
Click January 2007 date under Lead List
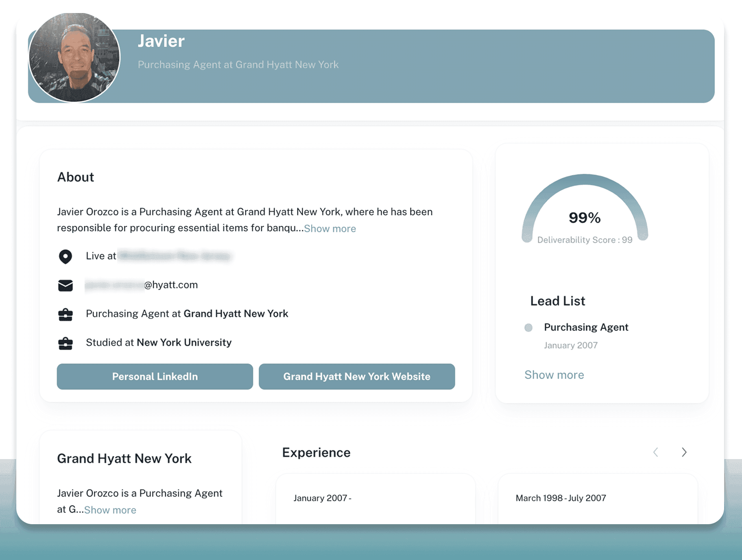571,346
